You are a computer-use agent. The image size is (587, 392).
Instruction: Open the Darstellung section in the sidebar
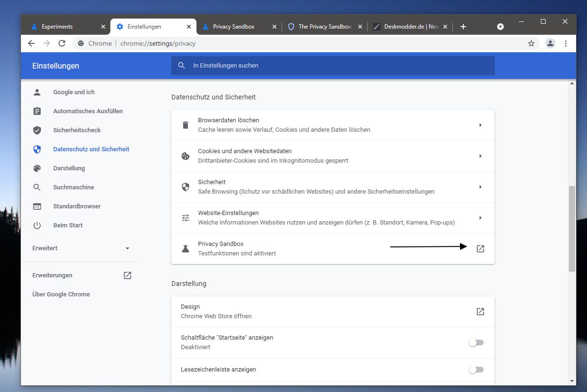pyautogui.click(x=69, y=168)
